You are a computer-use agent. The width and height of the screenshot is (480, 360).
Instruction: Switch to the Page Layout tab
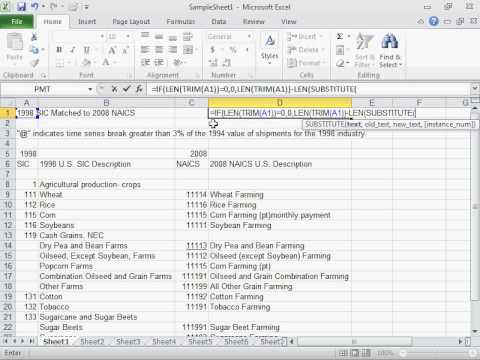pyautogui.click(x=131, y=22)
